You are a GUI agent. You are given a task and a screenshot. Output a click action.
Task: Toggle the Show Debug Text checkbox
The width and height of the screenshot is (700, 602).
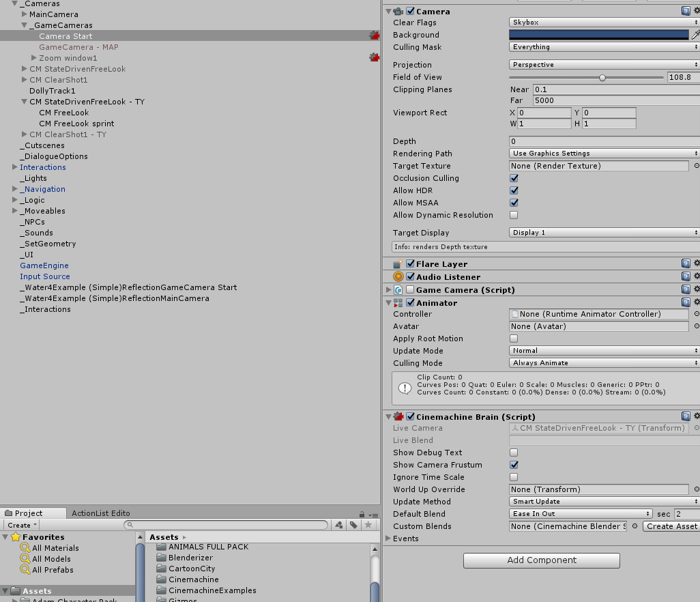click(514, 453)
